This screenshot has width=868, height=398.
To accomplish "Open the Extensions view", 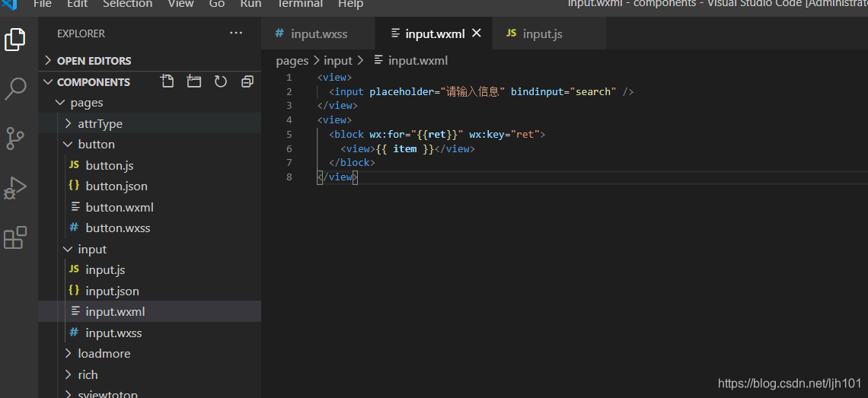I will [15, 237].
